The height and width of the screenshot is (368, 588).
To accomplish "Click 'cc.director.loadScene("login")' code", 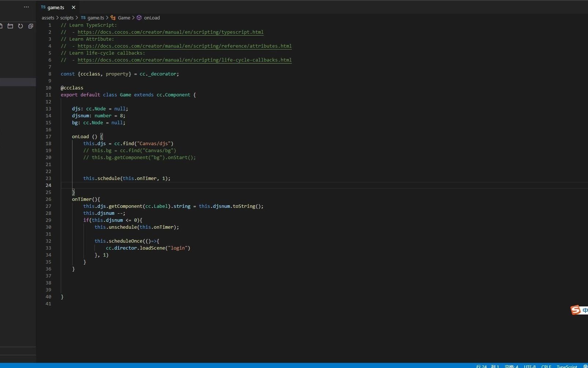I will tap(148, 248).
